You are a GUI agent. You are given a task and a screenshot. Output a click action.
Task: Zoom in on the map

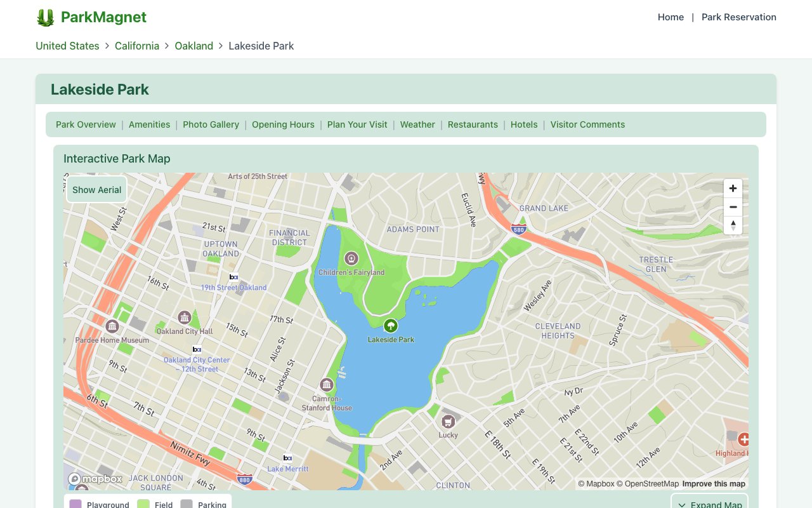(x=733, y=188)
